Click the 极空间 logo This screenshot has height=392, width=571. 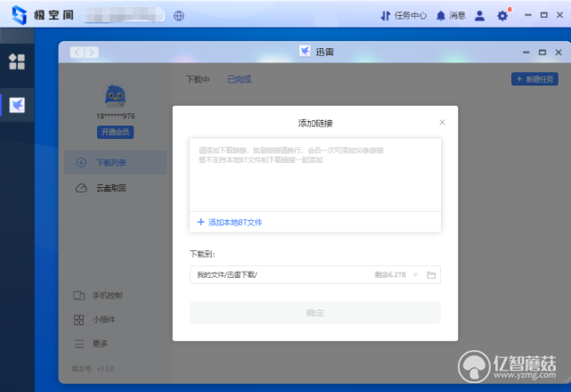pyautogui.click(x=20, y=15)
